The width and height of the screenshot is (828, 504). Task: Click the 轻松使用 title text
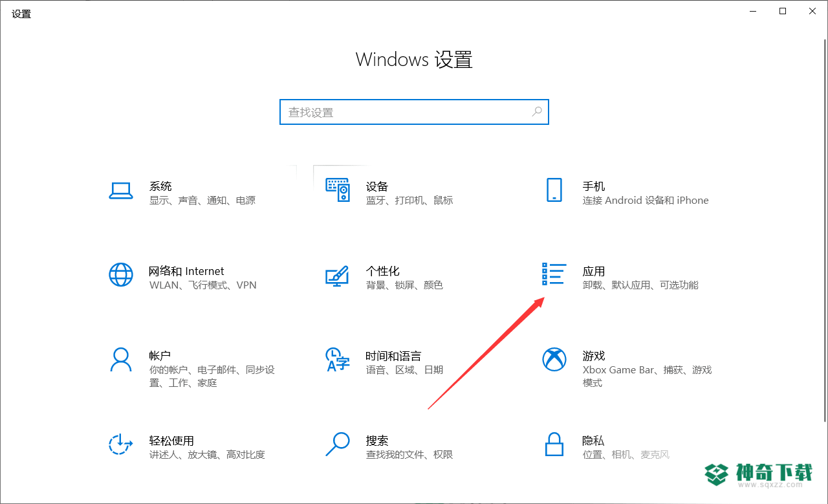[x=171, y=441]
